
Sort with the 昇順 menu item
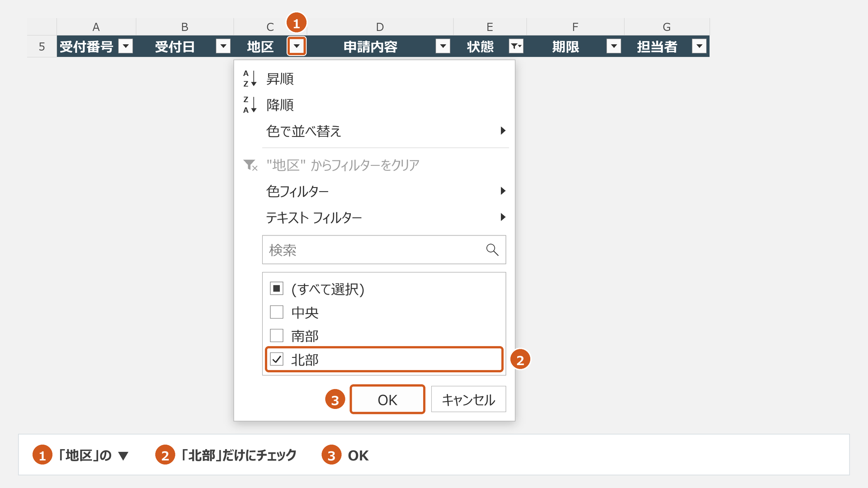(x=374, y=79)
